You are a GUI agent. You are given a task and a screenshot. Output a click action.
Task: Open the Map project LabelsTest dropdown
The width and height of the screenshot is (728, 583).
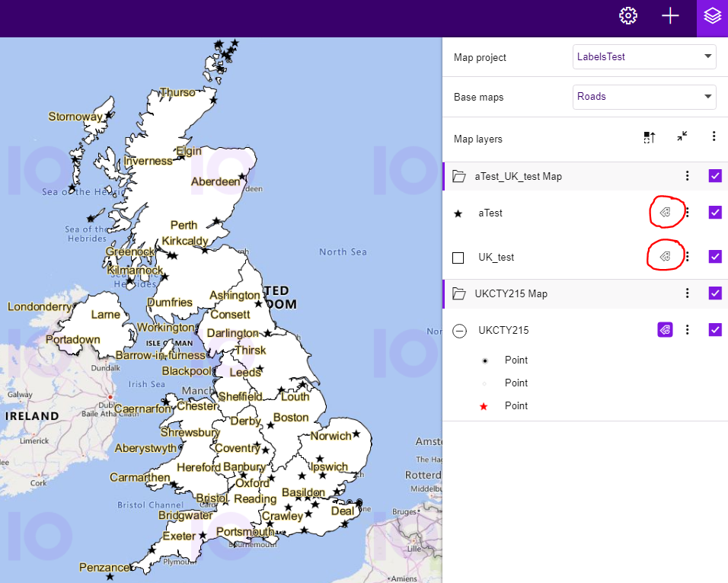pos(644,56)
